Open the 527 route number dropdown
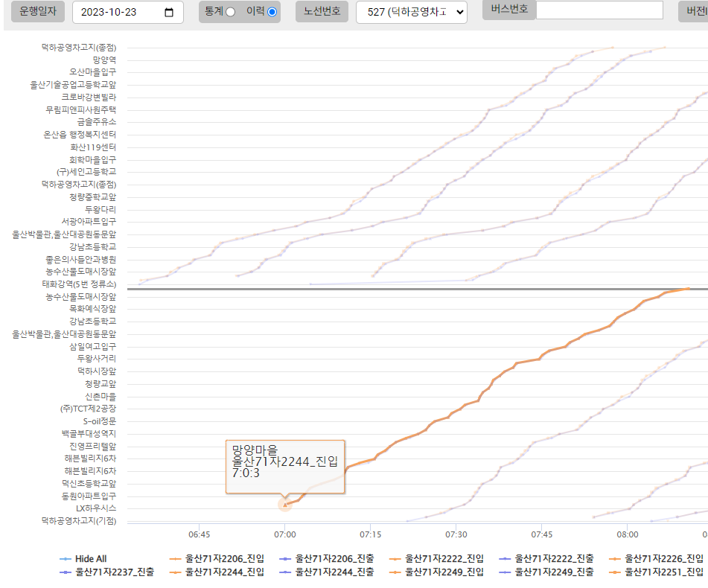 pos(411,13)
